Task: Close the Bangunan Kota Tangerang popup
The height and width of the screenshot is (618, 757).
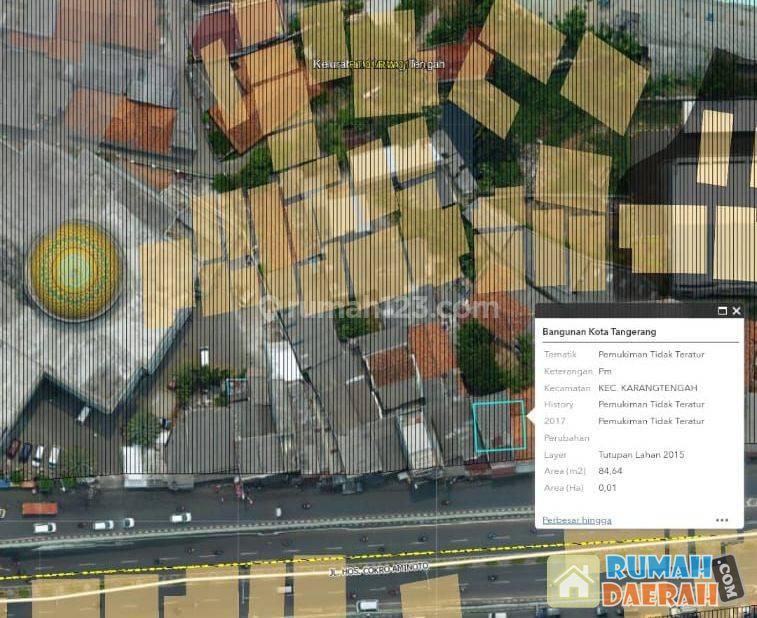Action: [x=737, y=311]
